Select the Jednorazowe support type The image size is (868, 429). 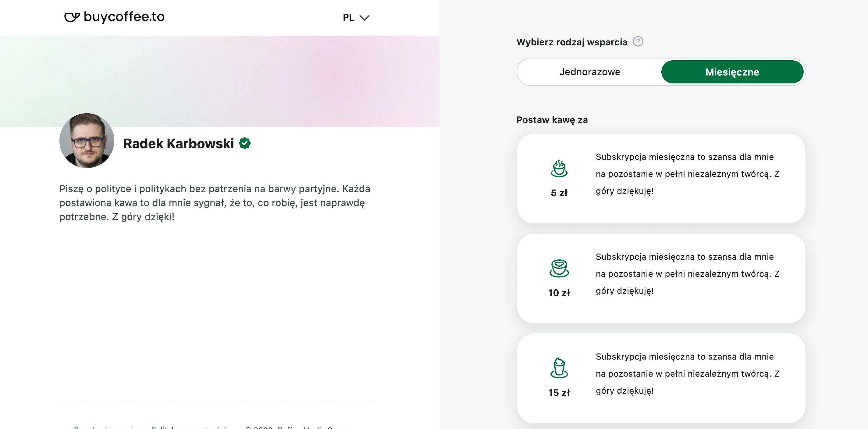click(x=590, y=72)
